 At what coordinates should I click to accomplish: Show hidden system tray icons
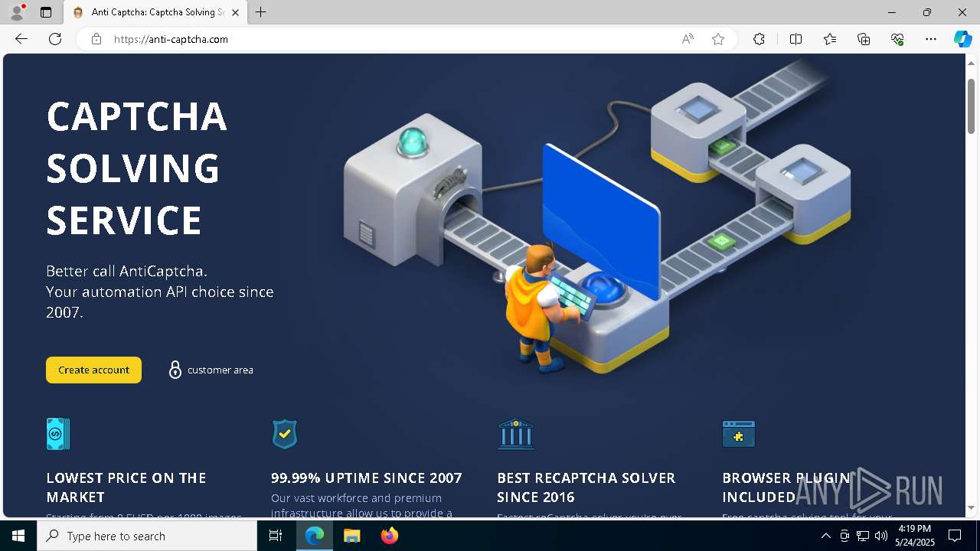click(825, 536)
